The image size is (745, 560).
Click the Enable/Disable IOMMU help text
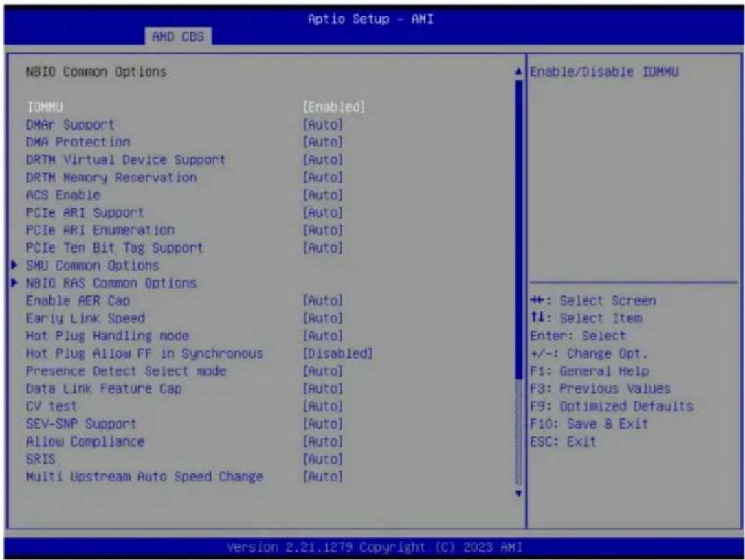point(604,71)
